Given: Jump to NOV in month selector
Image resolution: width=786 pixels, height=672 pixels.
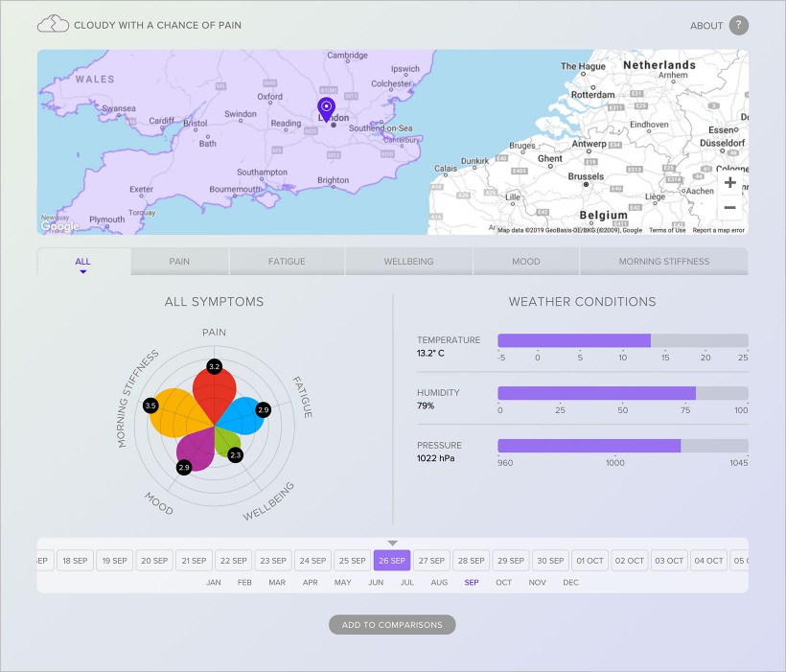Looking at the screenshot, I should click(x=538, y=583).
